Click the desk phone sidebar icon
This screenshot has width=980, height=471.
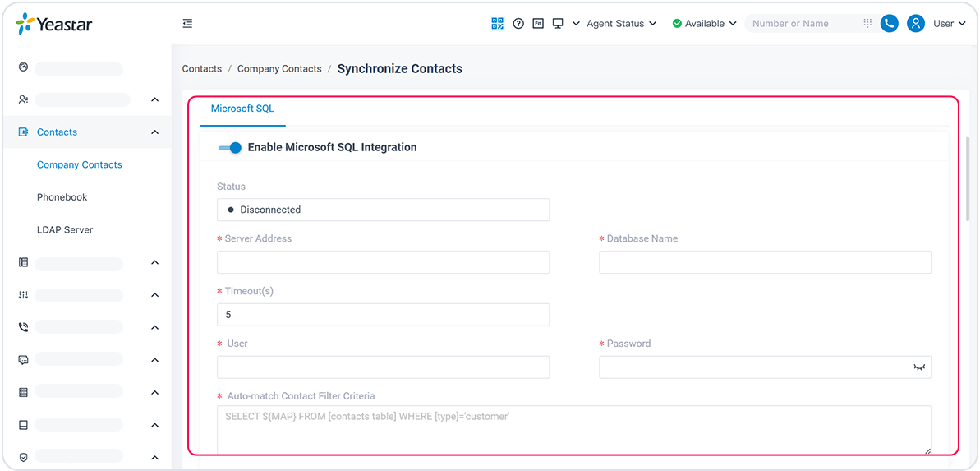coord(23,263)
